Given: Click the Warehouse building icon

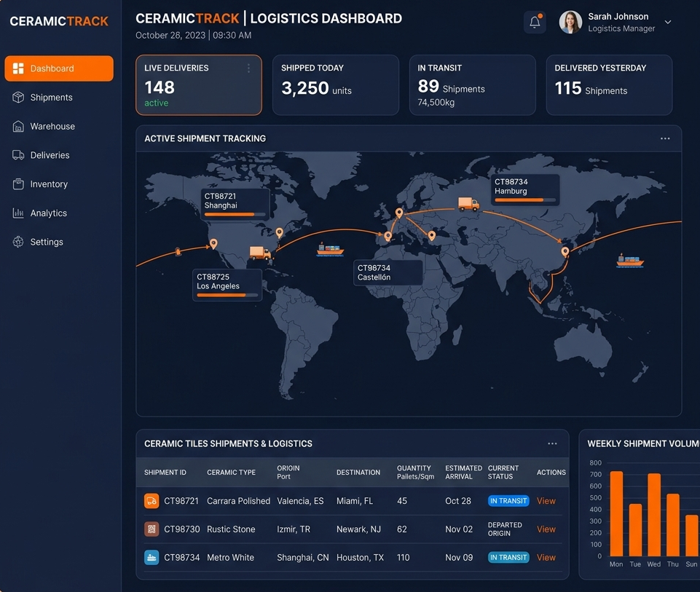Looking at the screenshot, I should (18, 126).
